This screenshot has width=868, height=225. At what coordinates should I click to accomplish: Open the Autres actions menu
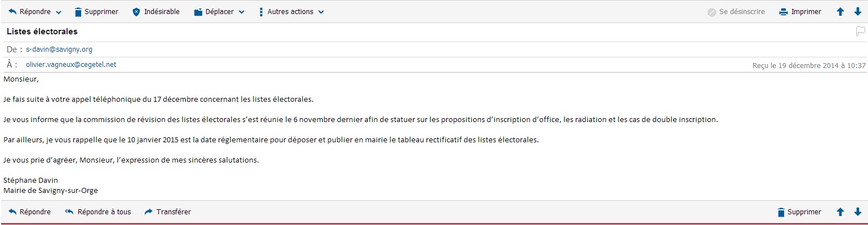click(x=291, y=12)
